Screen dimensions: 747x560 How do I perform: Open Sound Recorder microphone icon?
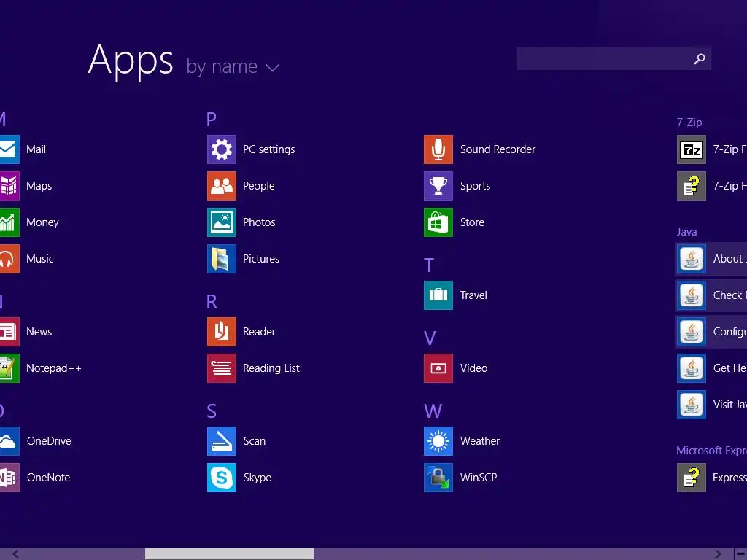[438, 149]
